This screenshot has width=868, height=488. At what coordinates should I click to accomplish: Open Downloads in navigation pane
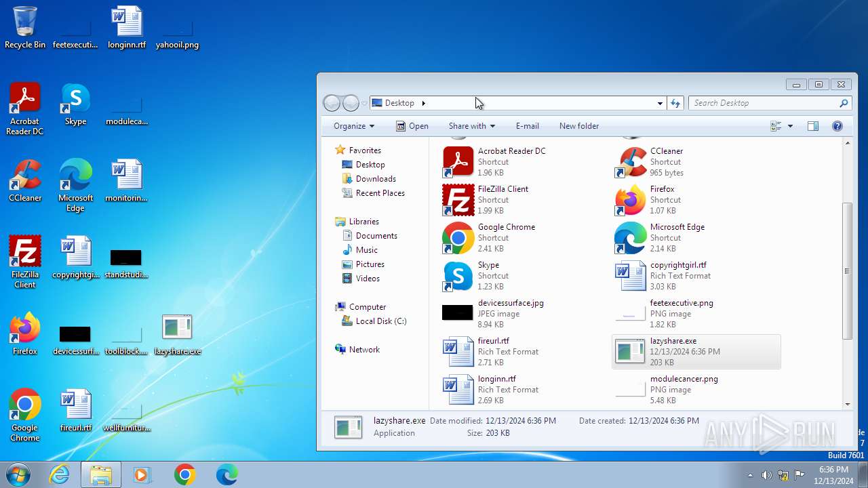(376, 179)
